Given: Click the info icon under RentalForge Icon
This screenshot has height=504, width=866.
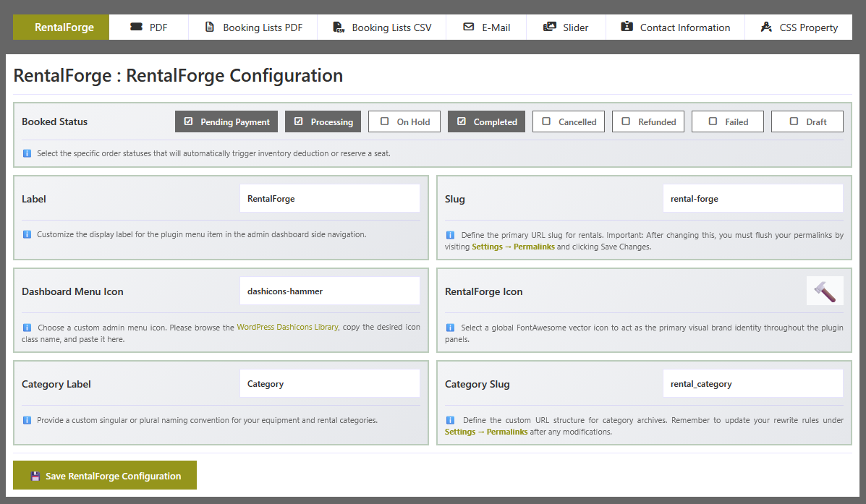Looking at the screenshot, I should (450, 328).
